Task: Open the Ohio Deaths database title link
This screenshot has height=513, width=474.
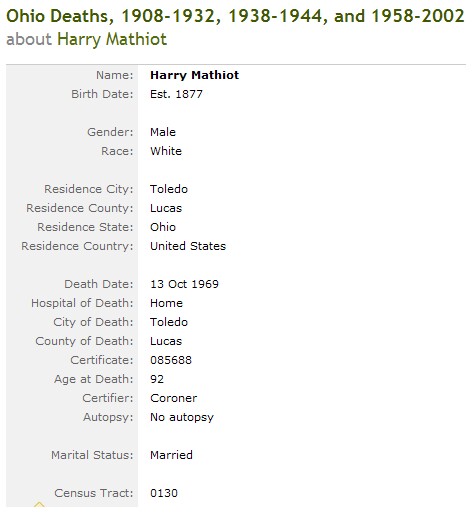Action: pos(235,16)
